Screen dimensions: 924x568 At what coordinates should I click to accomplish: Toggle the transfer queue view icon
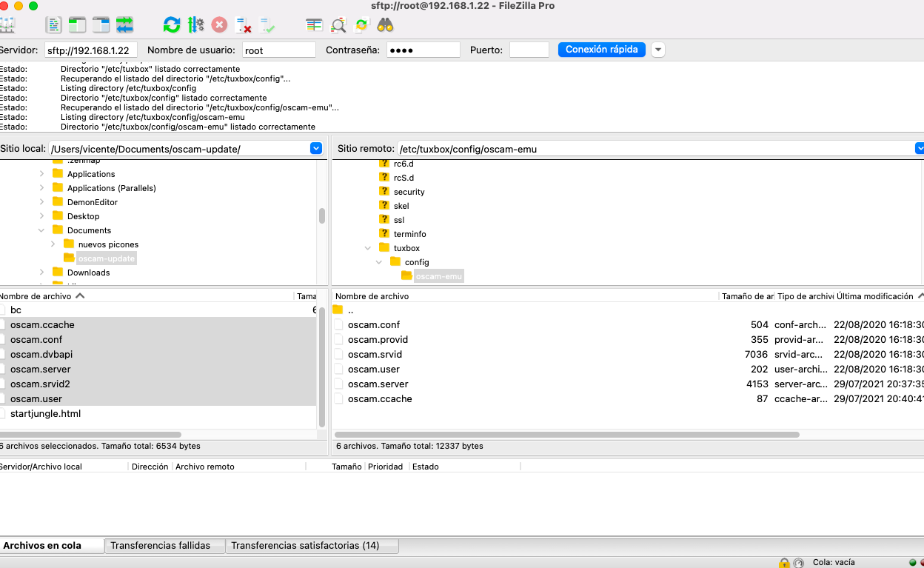coord(124,24)
